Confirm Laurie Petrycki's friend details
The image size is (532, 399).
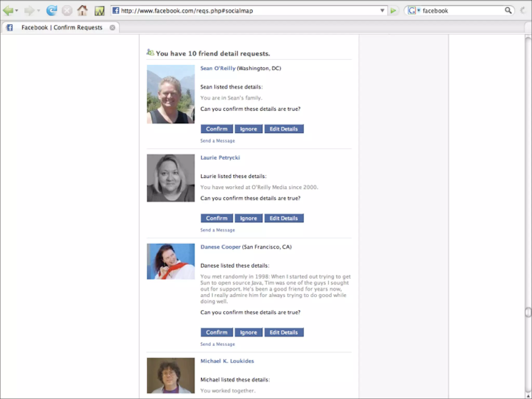217,218
